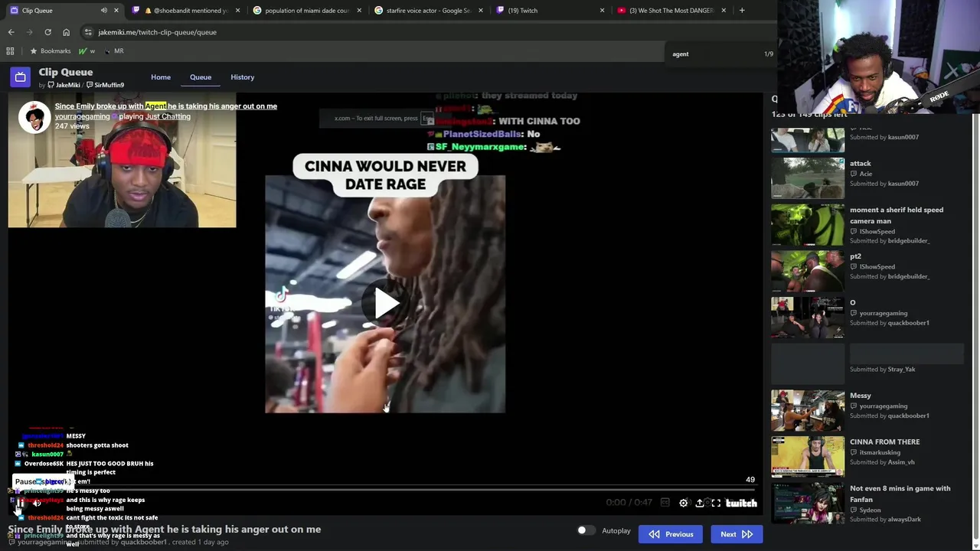Go to browser home page
The width and height of the screenshot is (980, 551).
click(66, 32)
